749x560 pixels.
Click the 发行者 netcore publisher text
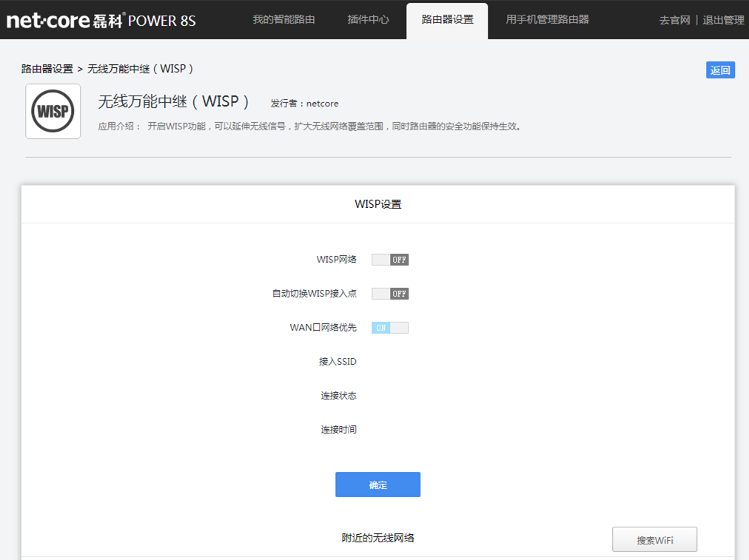(305, 104)
